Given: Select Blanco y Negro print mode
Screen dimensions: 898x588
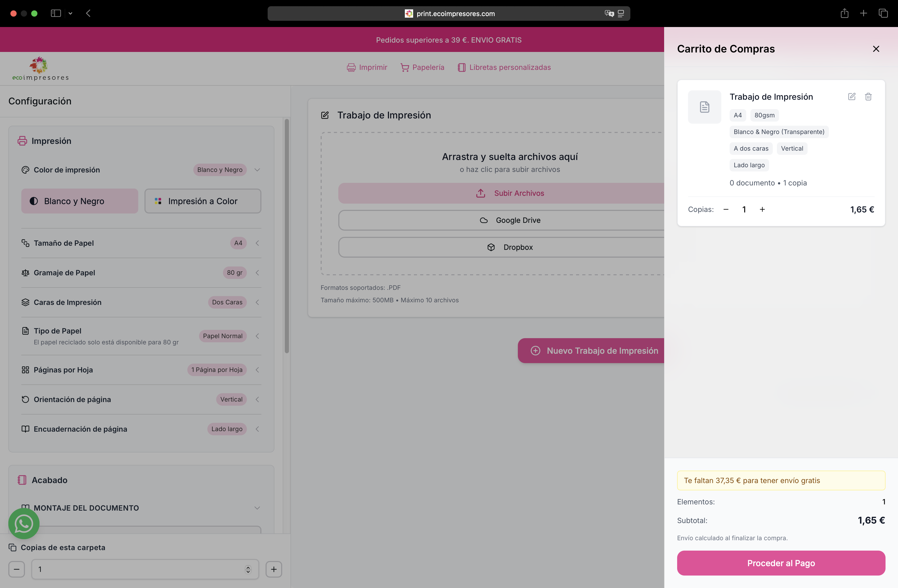Looking at the screenshot, I should pyautogui.click(x=79, y=201).
